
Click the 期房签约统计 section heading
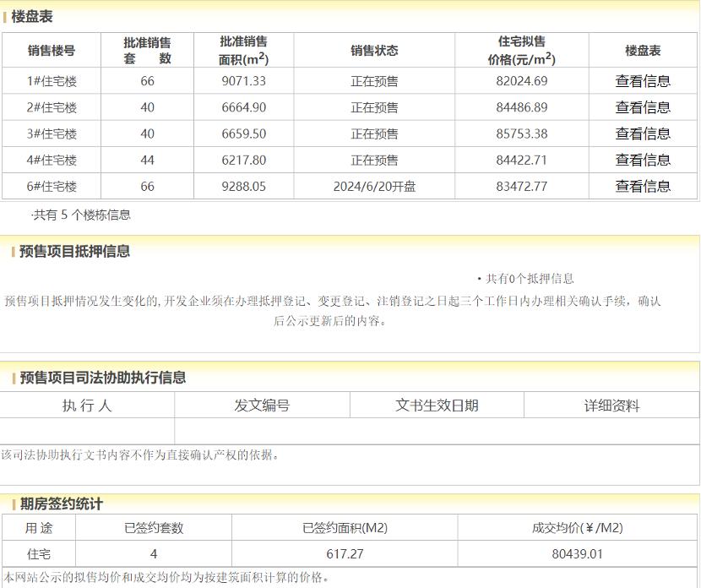tap(62, 504)
